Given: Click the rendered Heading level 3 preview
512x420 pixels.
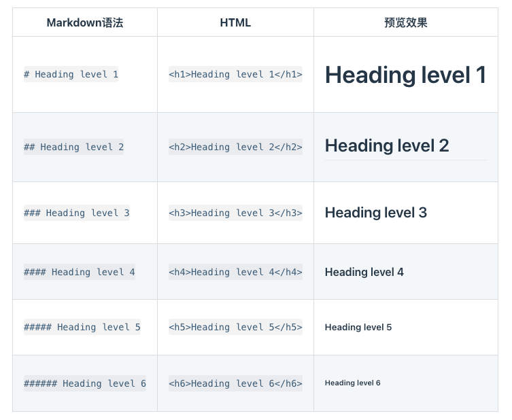Looking at the screenshot, I should click(x=375, y=213).
